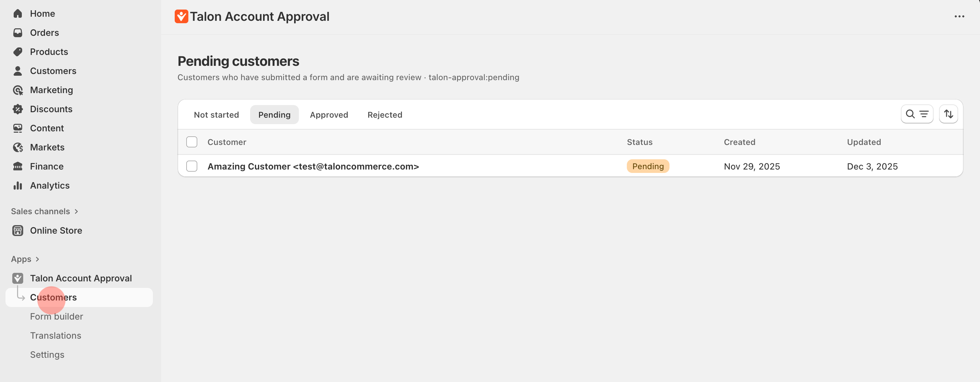980x382 pixels.
Task: Click the filter icon near search
Action: (x=924, y=114)
